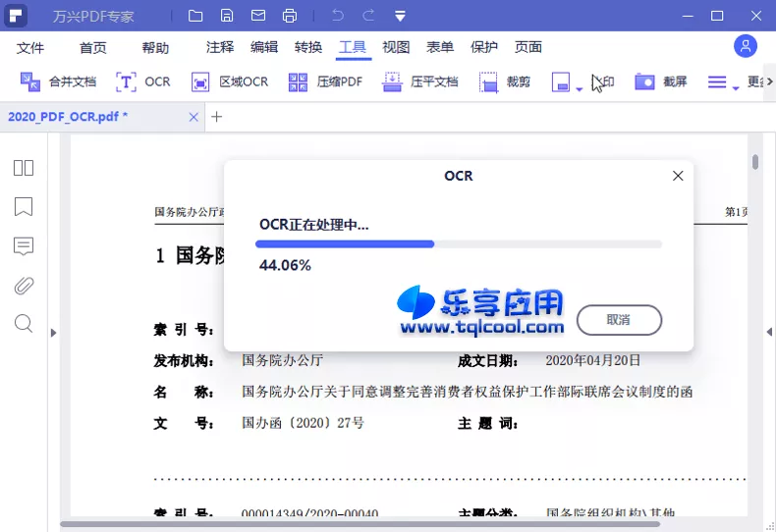
Task: Click the 国务院办公厅 publisher text
Action: [282, 360]
